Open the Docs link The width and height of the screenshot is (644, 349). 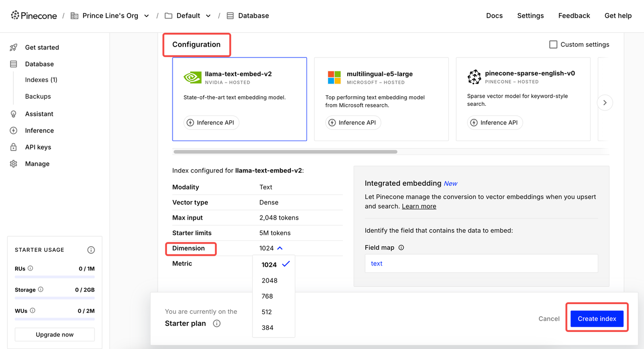[495, 16]
